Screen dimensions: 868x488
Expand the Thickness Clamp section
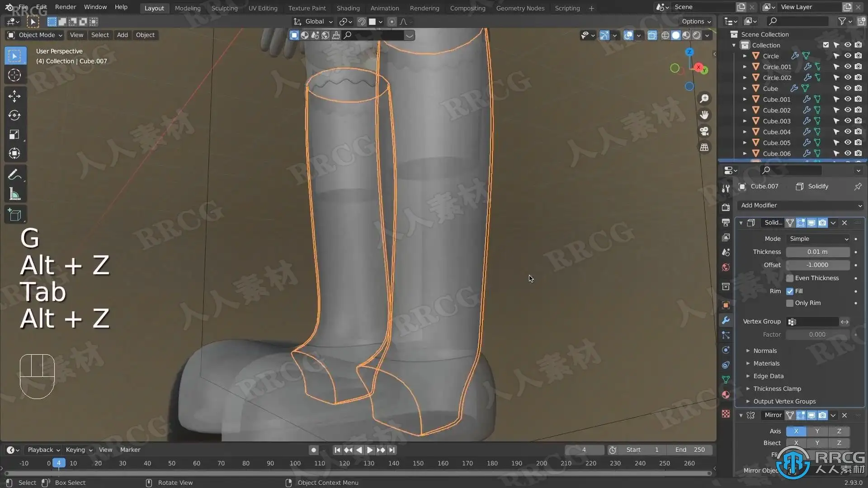coord(777,389)
